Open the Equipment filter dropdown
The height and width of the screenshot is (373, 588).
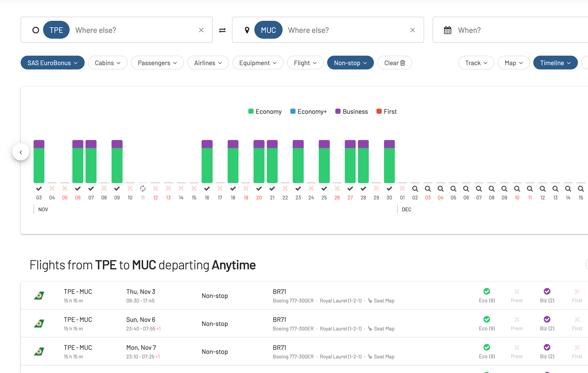[x=258, y=63]
